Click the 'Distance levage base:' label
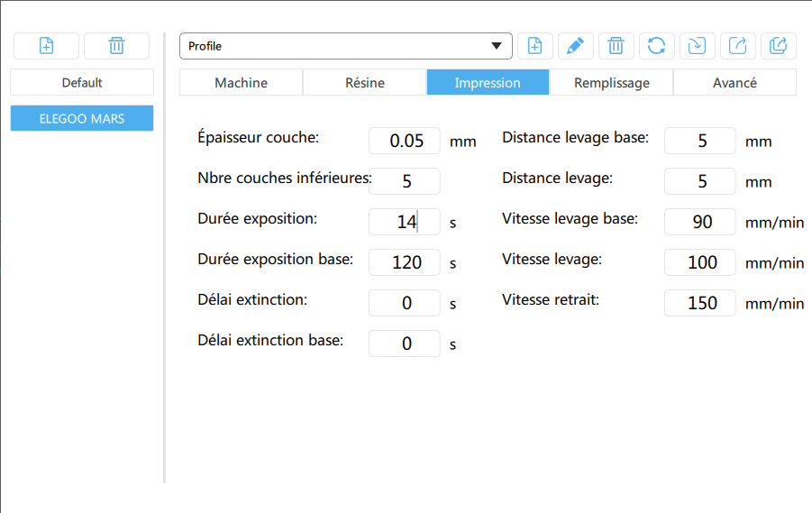 coord(575,137)
